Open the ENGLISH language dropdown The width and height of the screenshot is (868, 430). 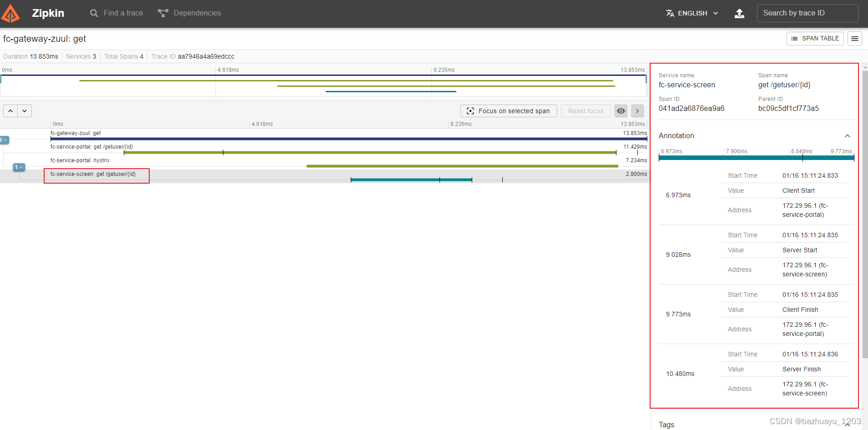692,13
